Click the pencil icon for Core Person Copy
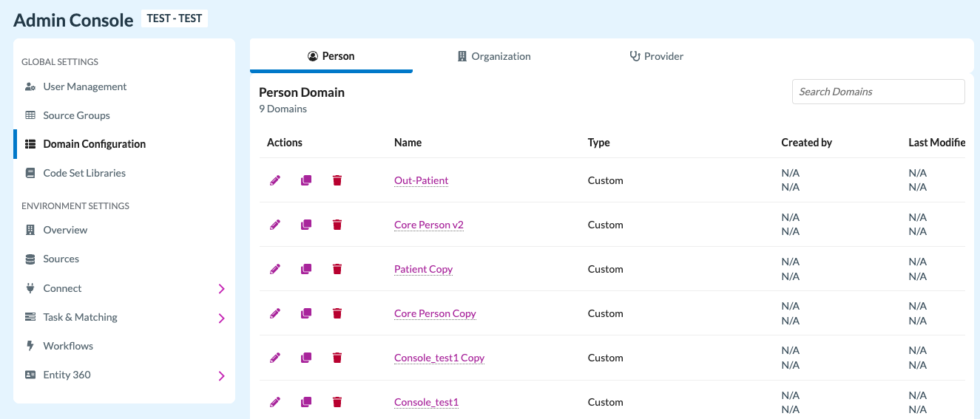 (x=275, y=313)
